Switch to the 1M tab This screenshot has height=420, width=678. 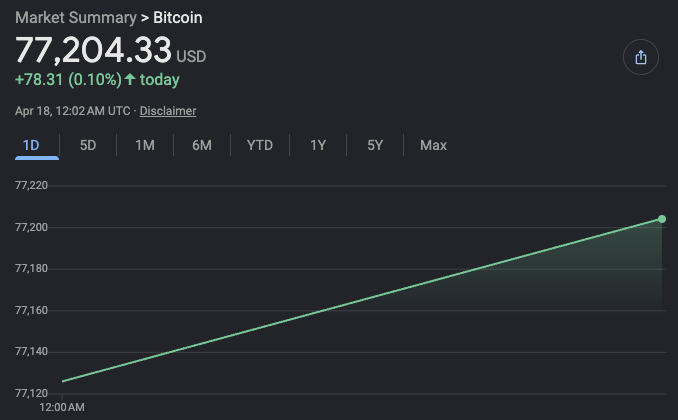click(145, 145)
